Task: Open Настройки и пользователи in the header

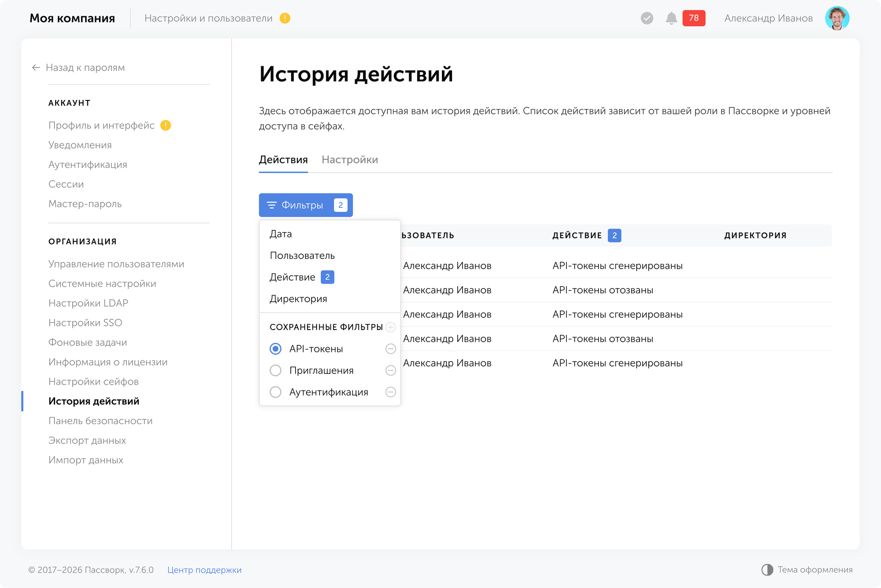Action: coord(209,18)
